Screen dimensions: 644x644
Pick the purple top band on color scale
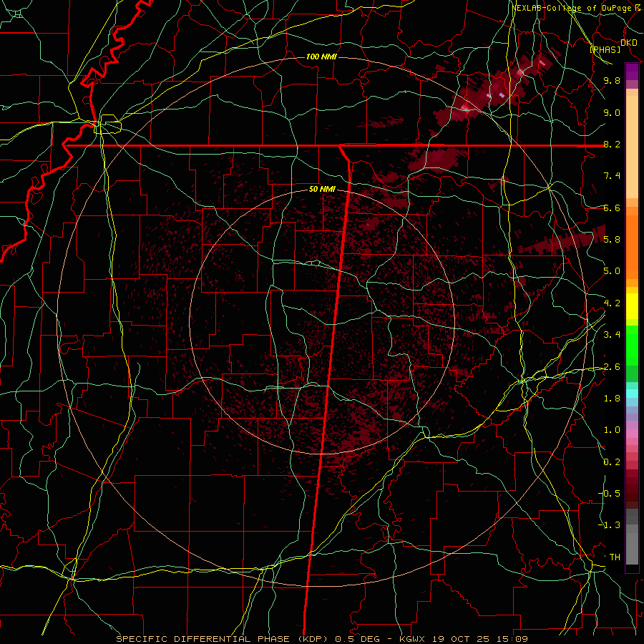coord(632,72)
